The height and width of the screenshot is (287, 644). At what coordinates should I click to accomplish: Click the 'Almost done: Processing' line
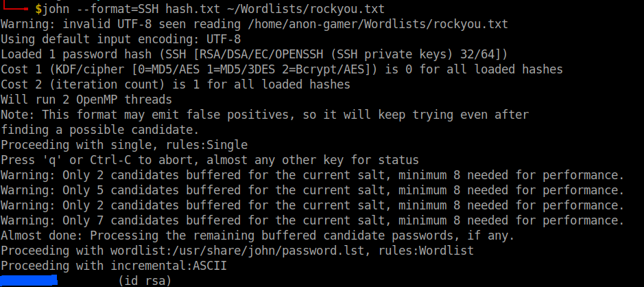[x=258, y=236]
